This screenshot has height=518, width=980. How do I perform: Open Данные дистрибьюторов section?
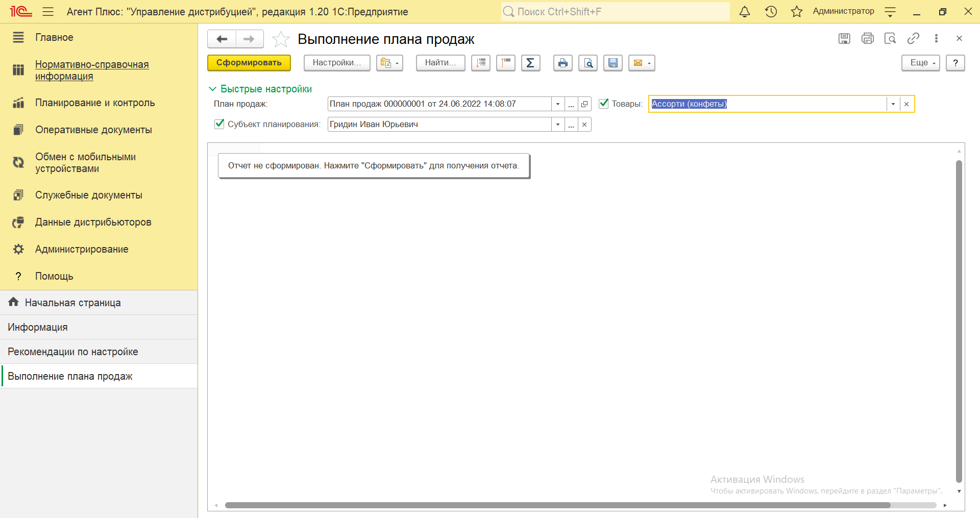tap(99, 222)
